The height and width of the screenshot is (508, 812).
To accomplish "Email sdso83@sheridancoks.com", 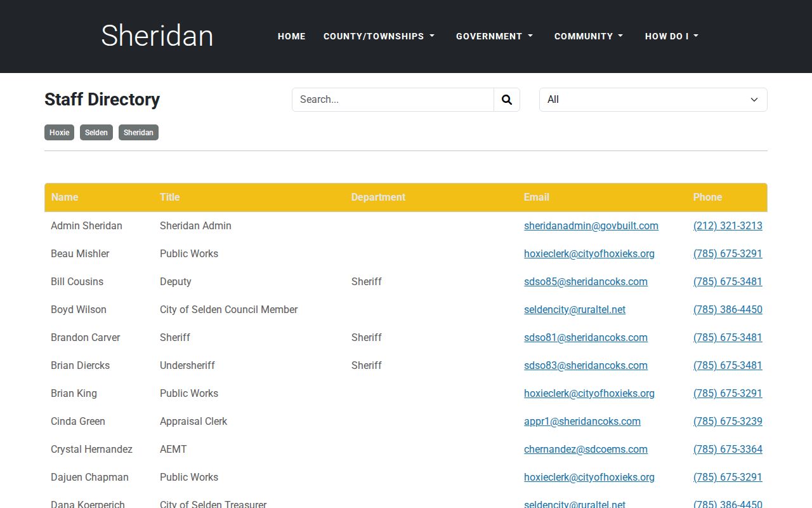I will [586, 365].
